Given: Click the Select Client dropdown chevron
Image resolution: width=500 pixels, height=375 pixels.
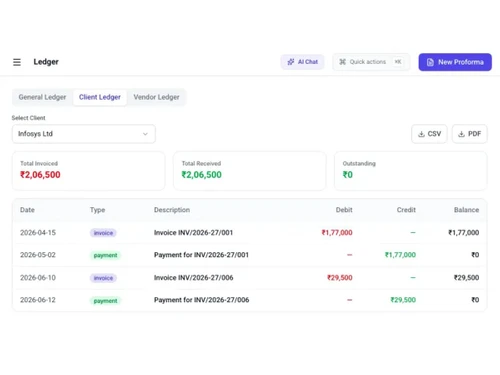Looking at the screenshot, I should (145, 134).
